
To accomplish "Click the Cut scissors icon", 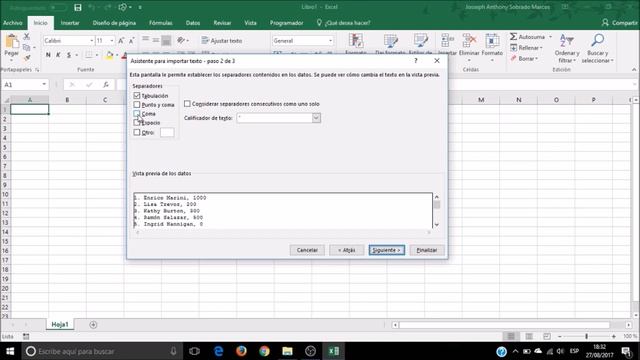I will tap(27, 37).
